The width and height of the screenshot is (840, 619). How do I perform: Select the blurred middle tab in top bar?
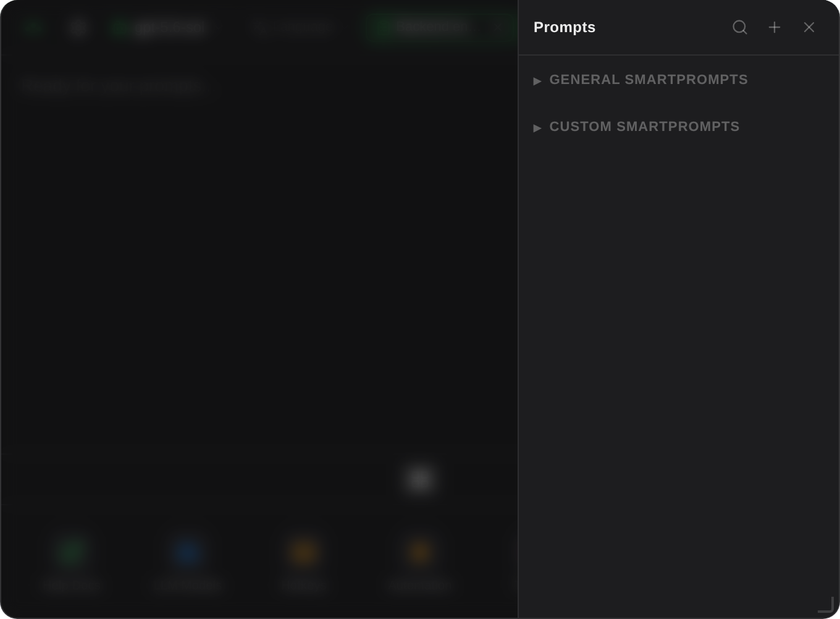point(293,27)
